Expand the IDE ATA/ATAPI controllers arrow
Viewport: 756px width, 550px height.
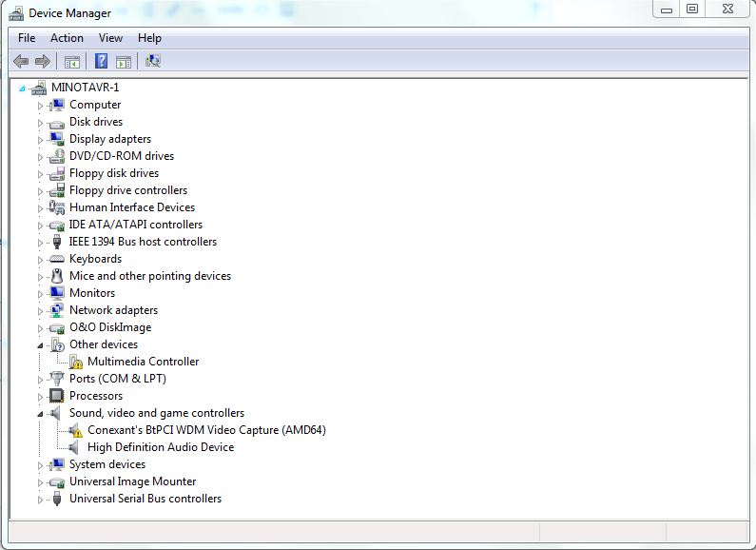coord(40,226)
